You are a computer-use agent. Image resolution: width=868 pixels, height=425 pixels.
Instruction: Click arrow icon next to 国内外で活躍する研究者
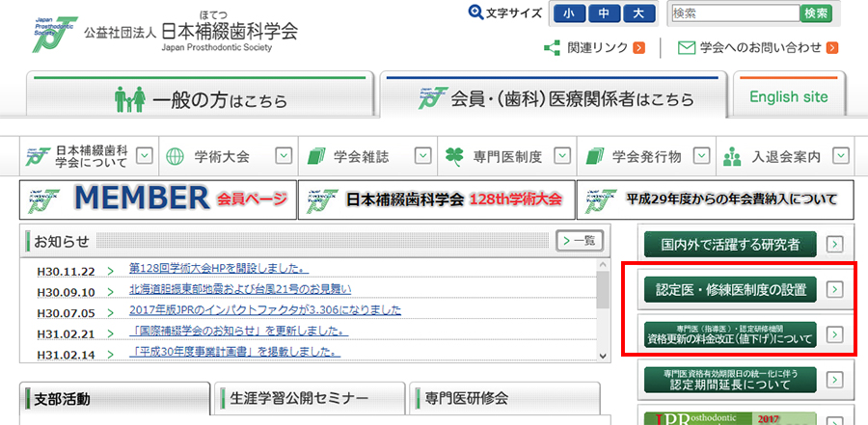(x=834, y=244)
